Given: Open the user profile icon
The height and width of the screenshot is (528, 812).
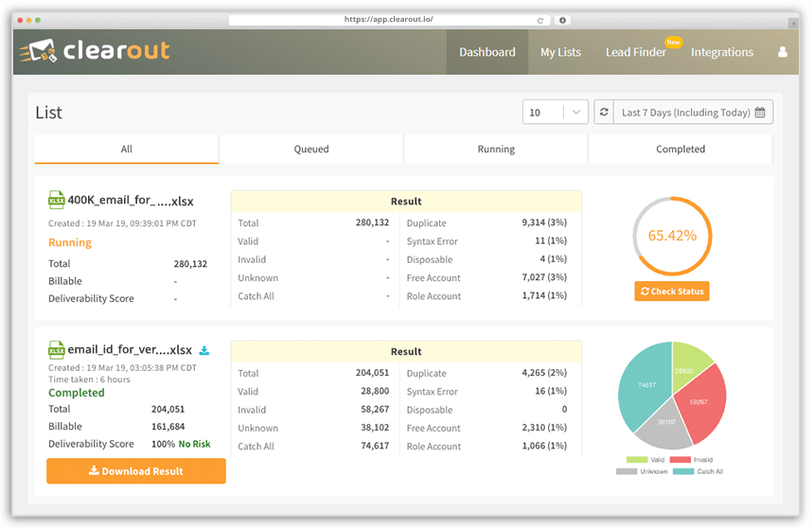Looking at the screenshot, I should [783, 52].
